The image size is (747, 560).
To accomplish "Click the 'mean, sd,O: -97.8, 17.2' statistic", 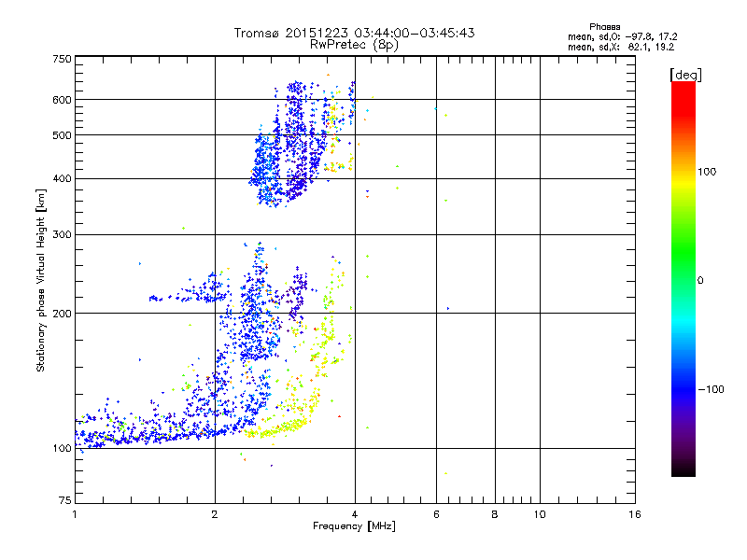I will pos(622,36).
